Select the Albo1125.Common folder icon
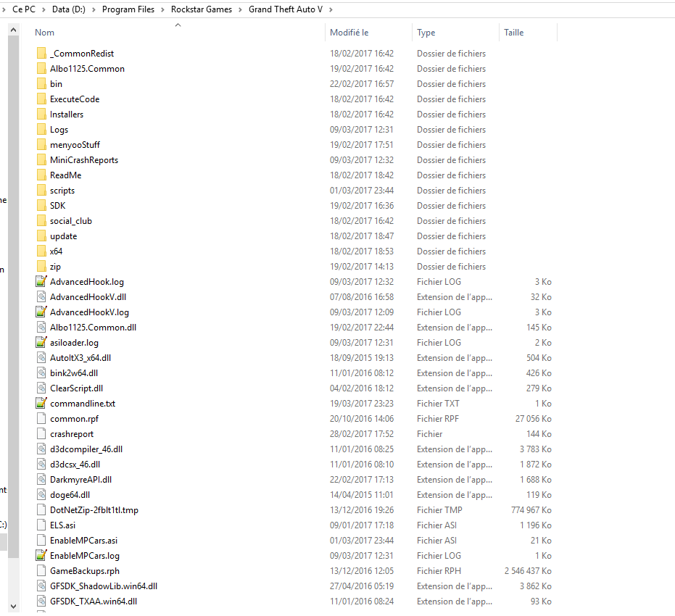Viewport: 675px width, 616px height. click(x=41, y=68)
